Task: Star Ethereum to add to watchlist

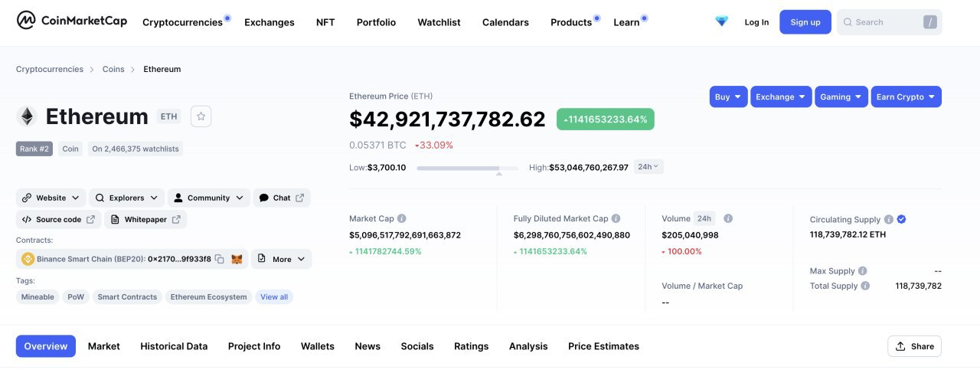Action: tap(201, 116)
